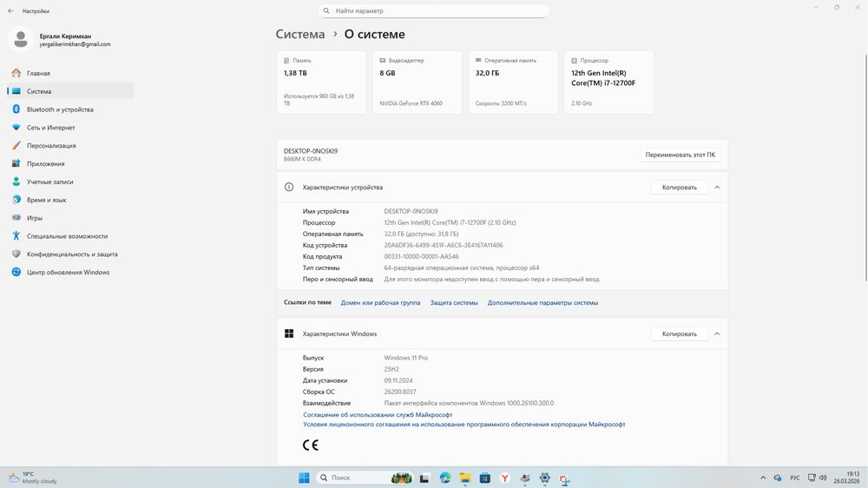The width and height of the screenshot is (868, 488).
Task: Open Дополнительные параметры системы link
Action: pyautogui.click(x=542, y=303)
